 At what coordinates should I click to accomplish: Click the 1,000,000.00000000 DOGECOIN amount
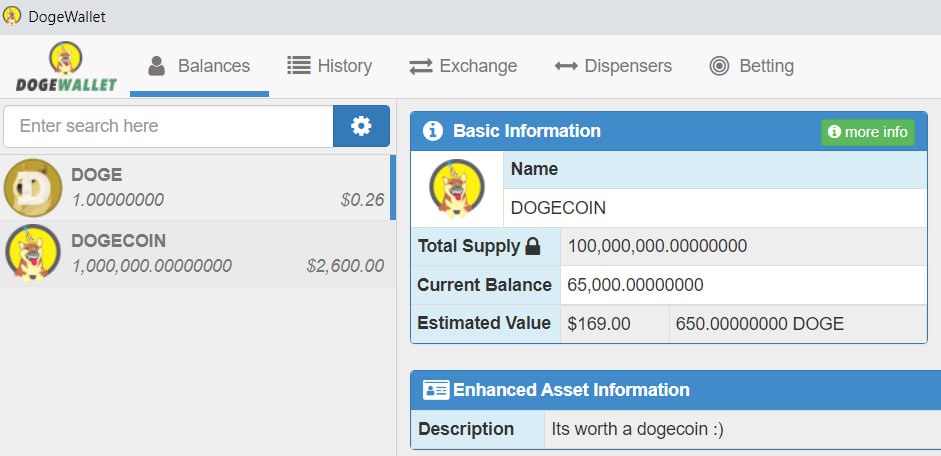click(152, 266)
